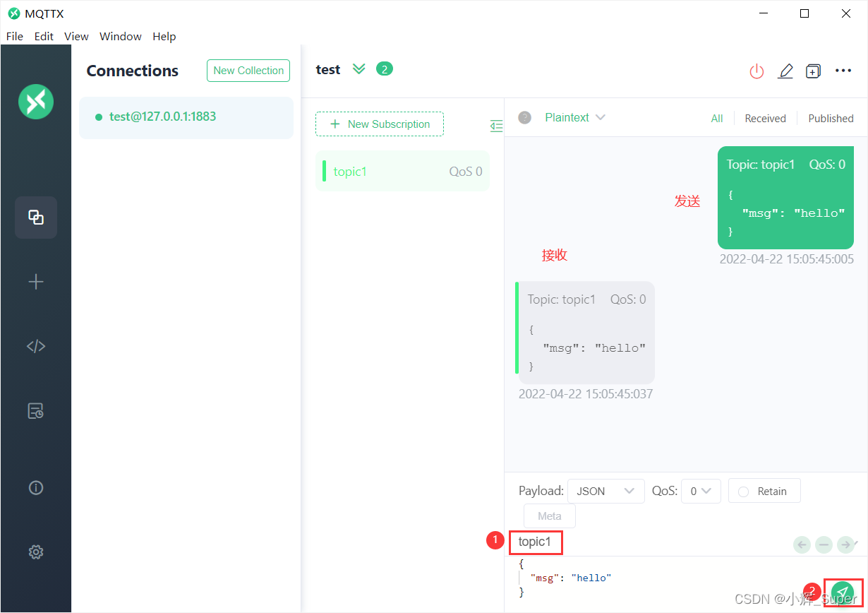
Task: Open the Help menu
Action: 164,36
